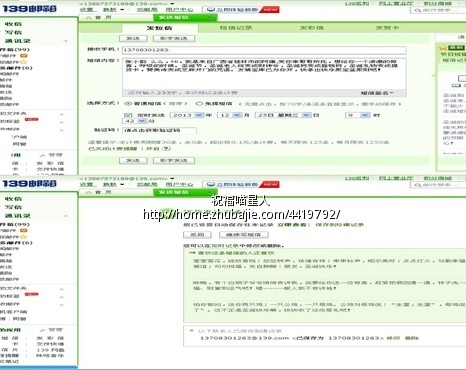Viewport: 466px width, 370px height.
Task: Open the minute dropdown showing 42
Action: [x=135, y=121]
